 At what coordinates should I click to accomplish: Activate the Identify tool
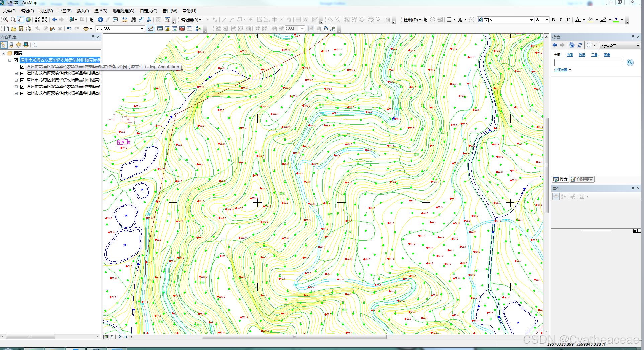100,20
